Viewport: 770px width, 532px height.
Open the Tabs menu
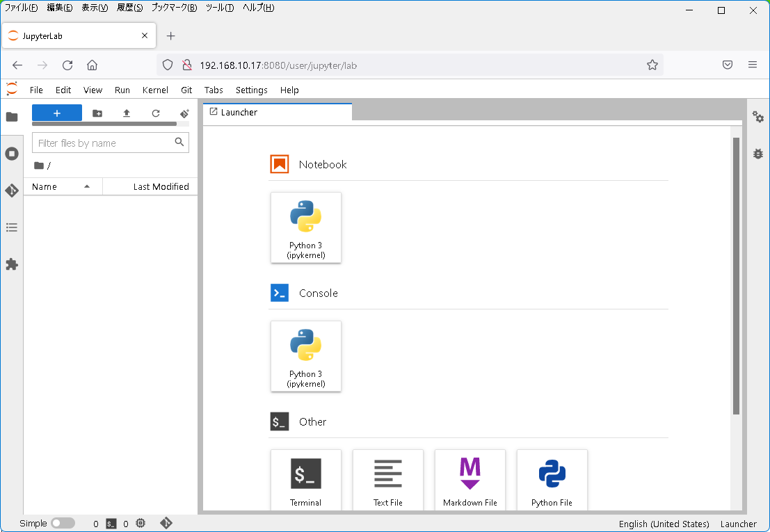214,90
